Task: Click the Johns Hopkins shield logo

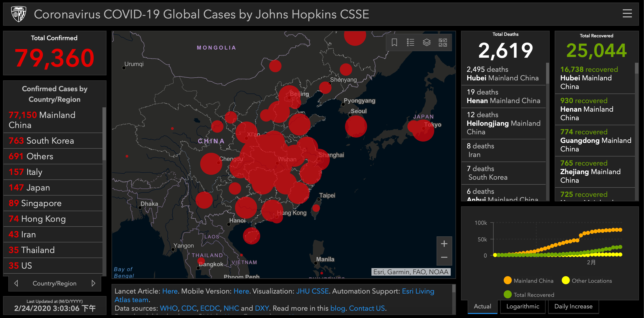Action: (18, 14)
